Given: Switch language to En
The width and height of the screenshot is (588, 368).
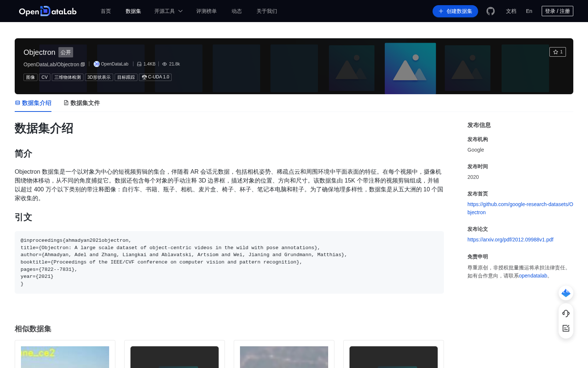Looking at the screenshot, I should tap(529, 11).
